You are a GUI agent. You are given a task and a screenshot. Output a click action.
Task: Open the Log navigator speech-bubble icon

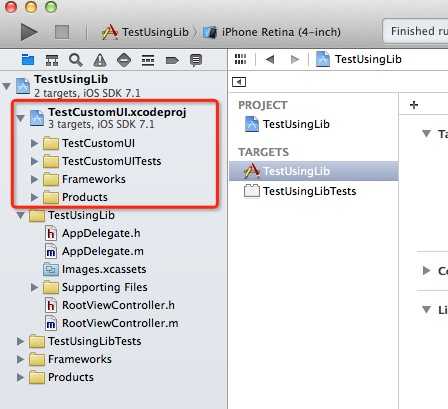click(196, 61)
